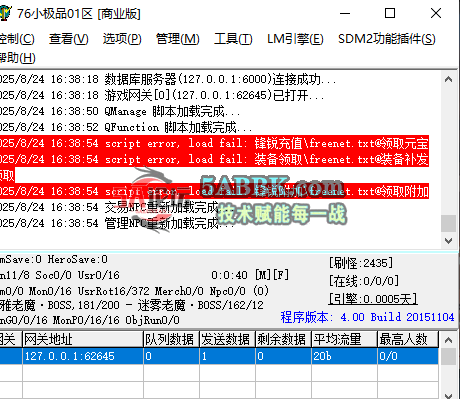460x399 pixels.
Task: Click the 0/0 max players cell
Action: [408, 356]
